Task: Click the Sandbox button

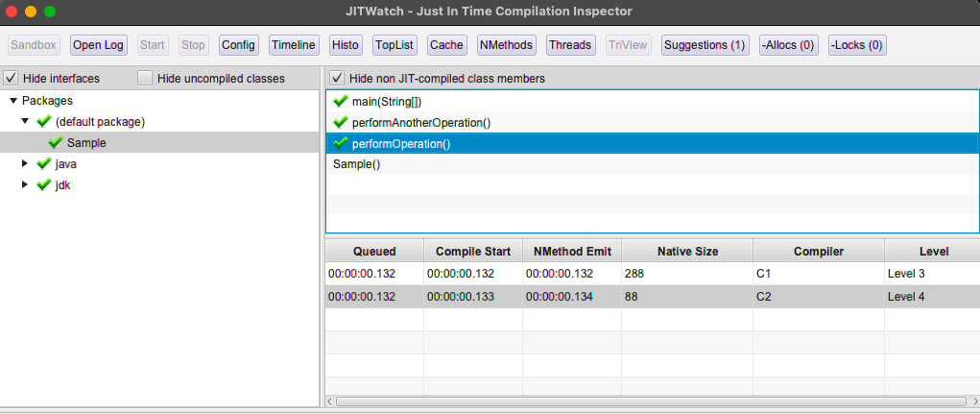Action: coord(34,45)
